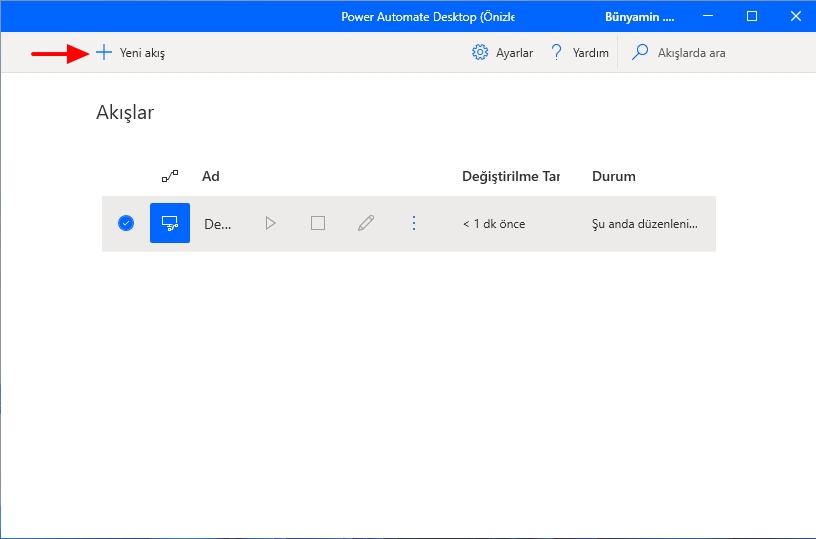This screenshot has width=816, height=539.
Task: Click the flow type column header icon
Action: point(170,176)
